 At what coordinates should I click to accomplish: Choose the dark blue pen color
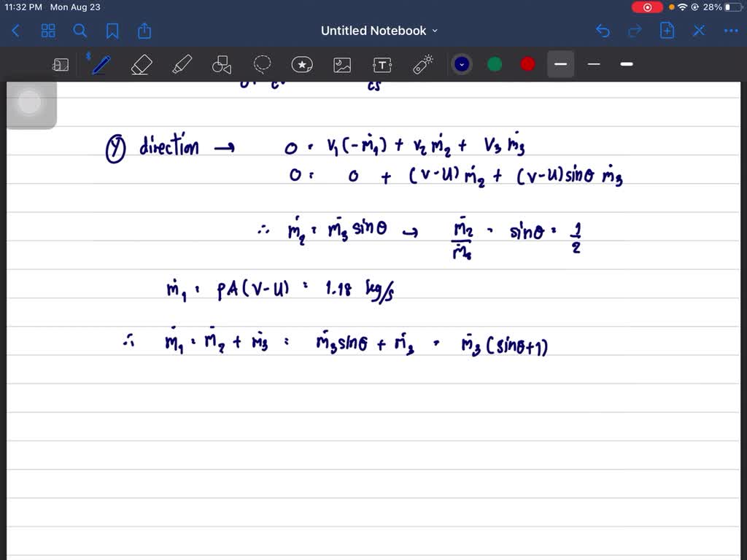462,64
